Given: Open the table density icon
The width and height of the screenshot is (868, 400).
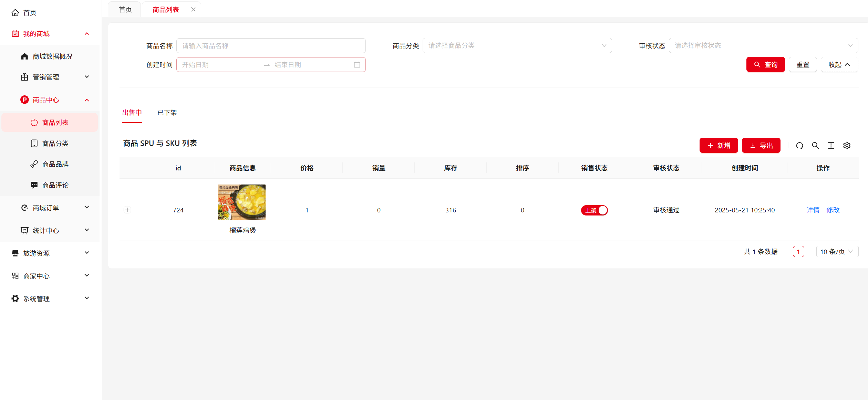Looking at the screenshot, I should point(831,146).
